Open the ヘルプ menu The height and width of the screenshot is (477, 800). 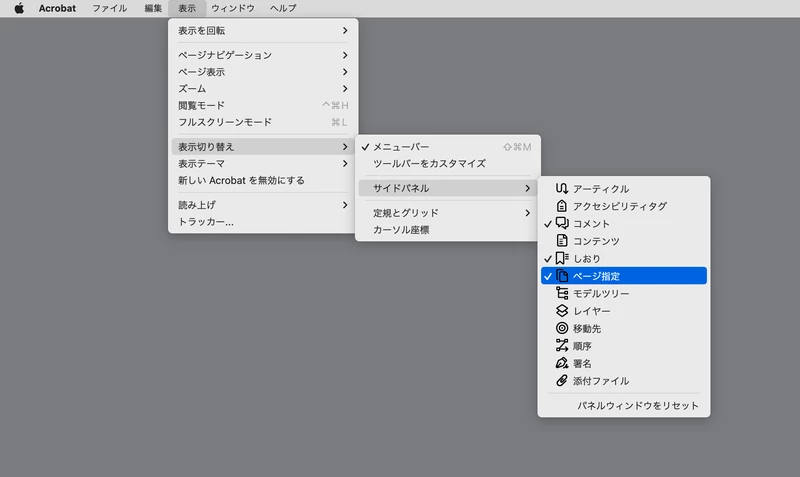(x=283, y=8)
